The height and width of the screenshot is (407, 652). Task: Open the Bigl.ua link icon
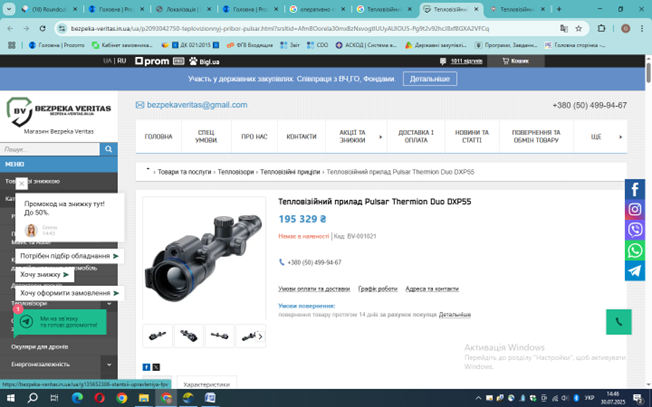point(204,62)
